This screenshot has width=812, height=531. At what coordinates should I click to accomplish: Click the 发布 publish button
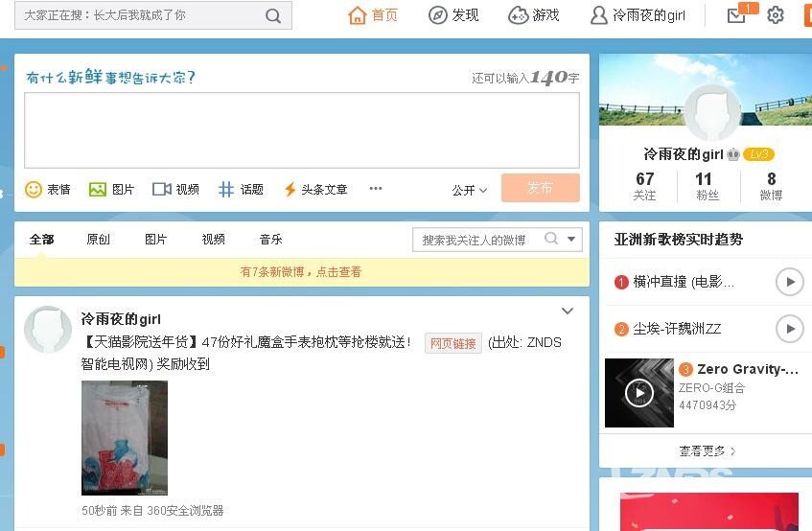(540, 188)
